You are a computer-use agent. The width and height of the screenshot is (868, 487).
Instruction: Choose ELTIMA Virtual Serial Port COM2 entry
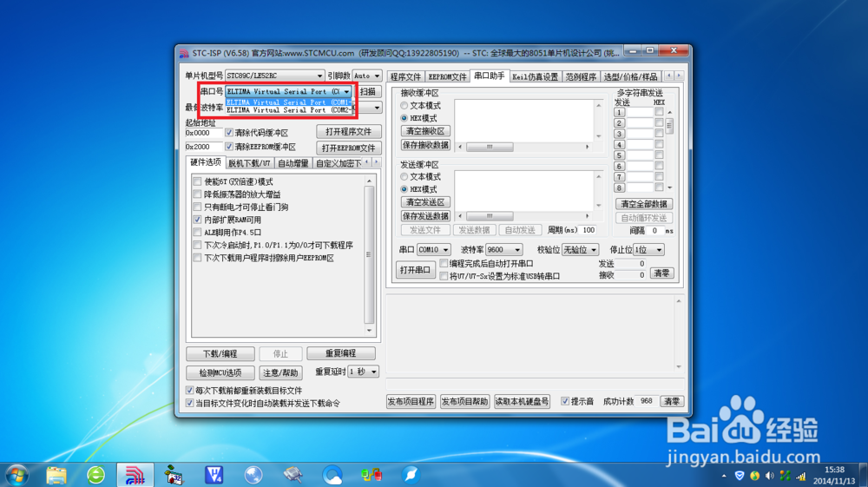(288, 110)
